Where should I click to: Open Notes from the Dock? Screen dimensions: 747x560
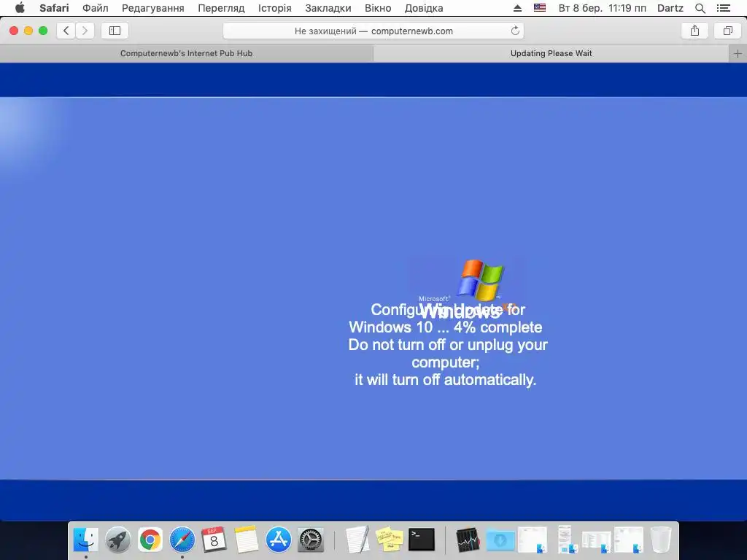[x=246, y=540]
